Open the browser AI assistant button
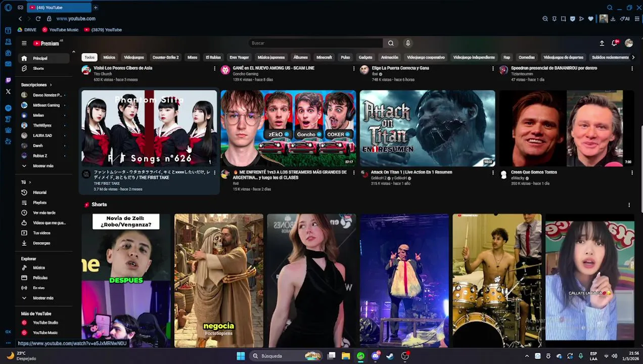This screenshot has height=364, width=643. click(625, 19)
